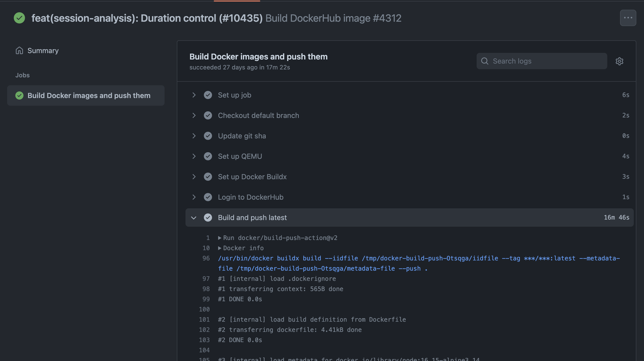Click the home icon next to Summary

tap(19, 50)
